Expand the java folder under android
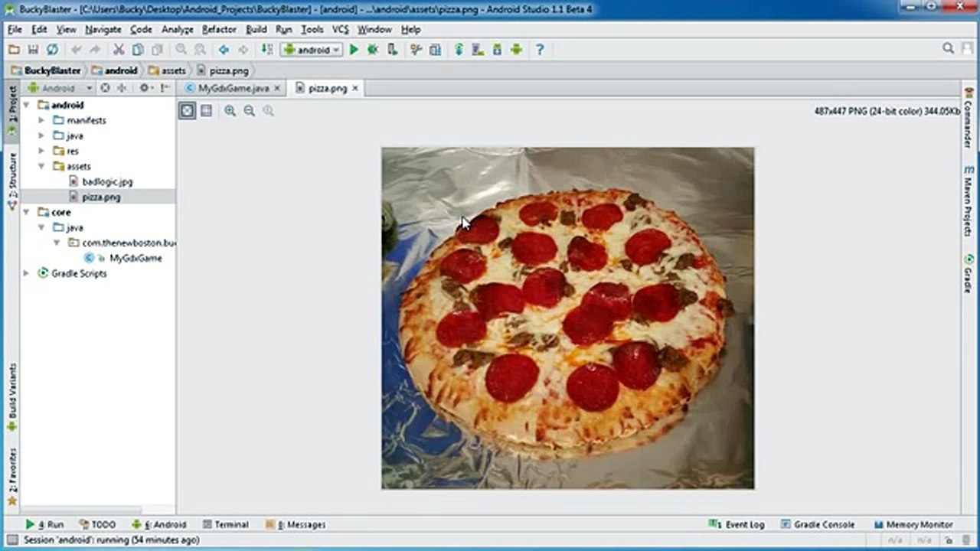 point(42,135)
